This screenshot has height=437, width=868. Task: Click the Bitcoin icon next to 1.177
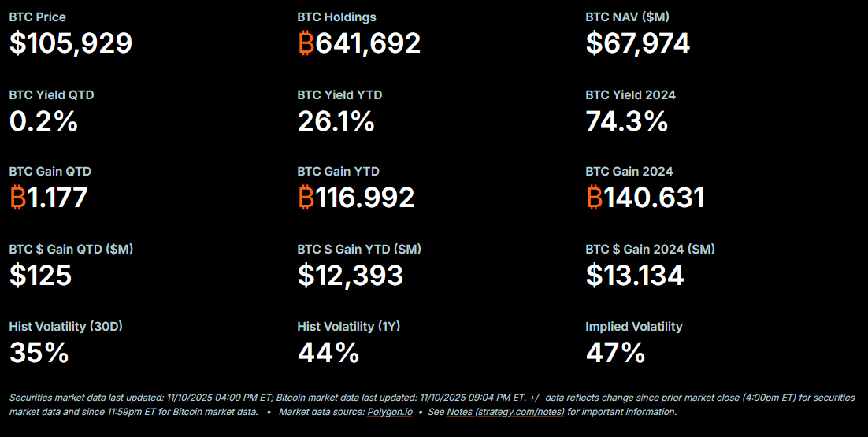click(x=17, y=198)
